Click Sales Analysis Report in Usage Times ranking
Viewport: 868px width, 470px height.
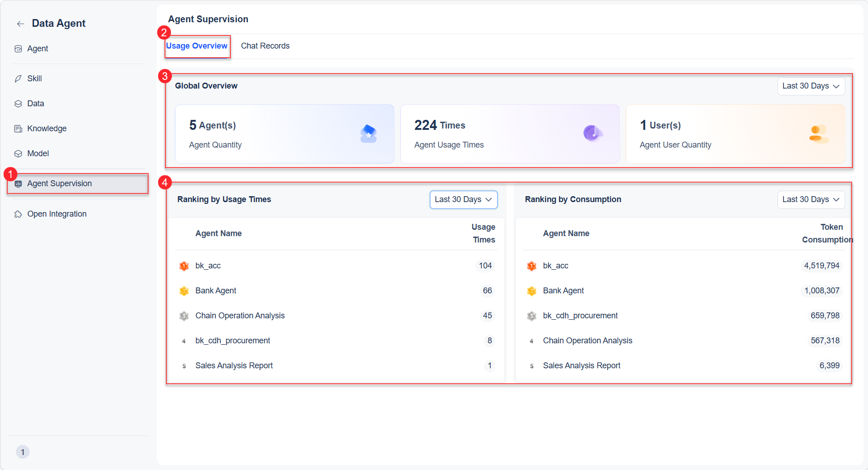[x=234, y=366]
